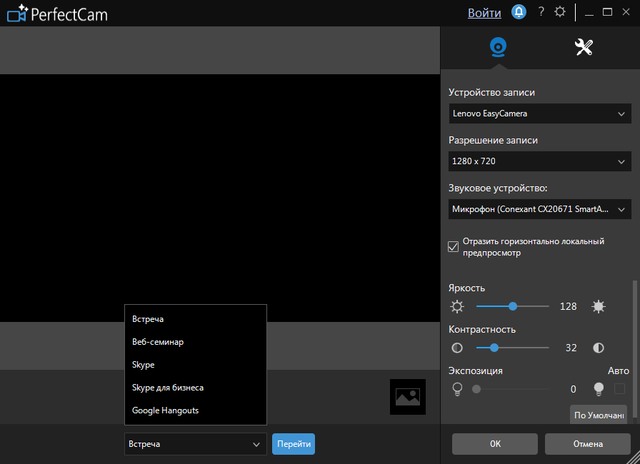The height and width of the screenshot is (464, 640).
Task: Switch to the tools wrench tab
Action: coord(584,48)
